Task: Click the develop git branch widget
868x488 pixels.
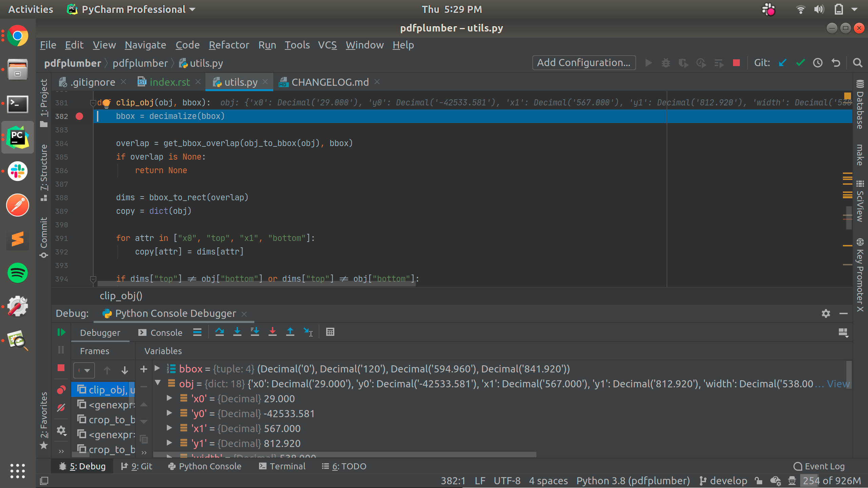Action: pyautogui.click(x=723, y=481)
